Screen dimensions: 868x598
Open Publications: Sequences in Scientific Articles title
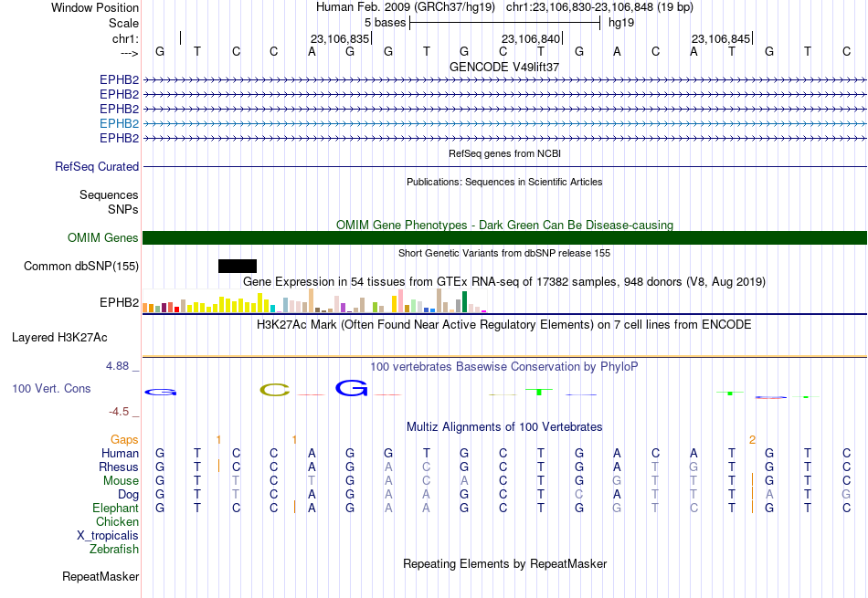(x=504, y=182)
